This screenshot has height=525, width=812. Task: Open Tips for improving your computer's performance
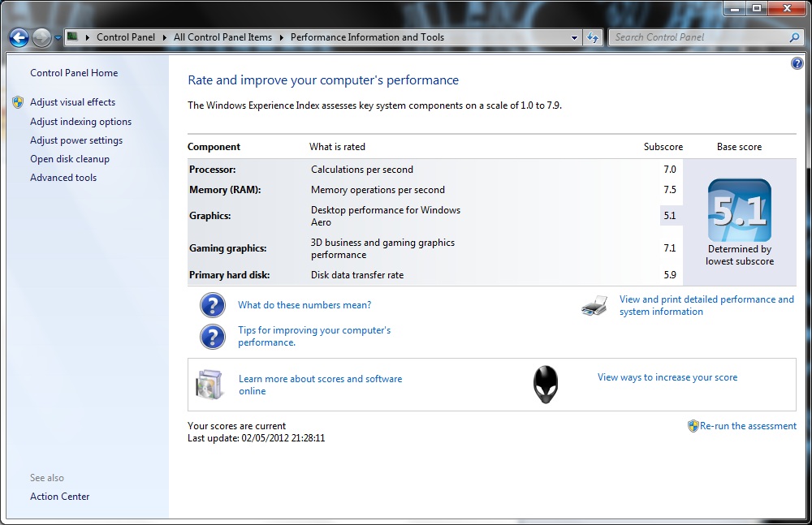click(x=314, y=336)
